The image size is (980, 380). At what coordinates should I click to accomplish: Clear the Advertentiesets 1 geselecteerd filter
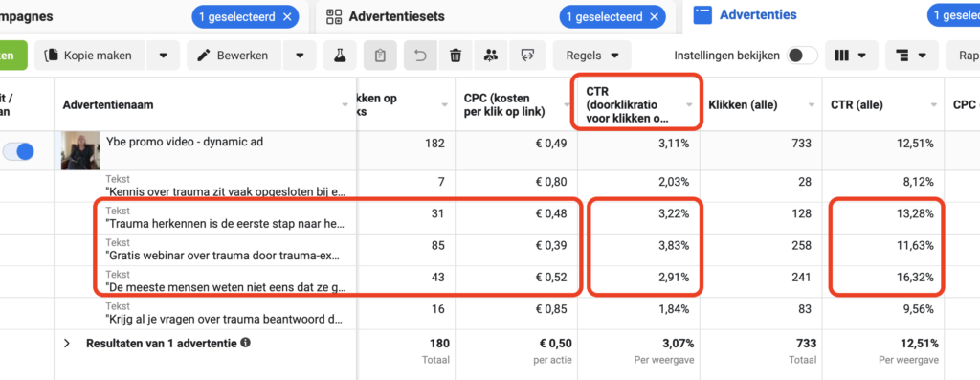655,17
